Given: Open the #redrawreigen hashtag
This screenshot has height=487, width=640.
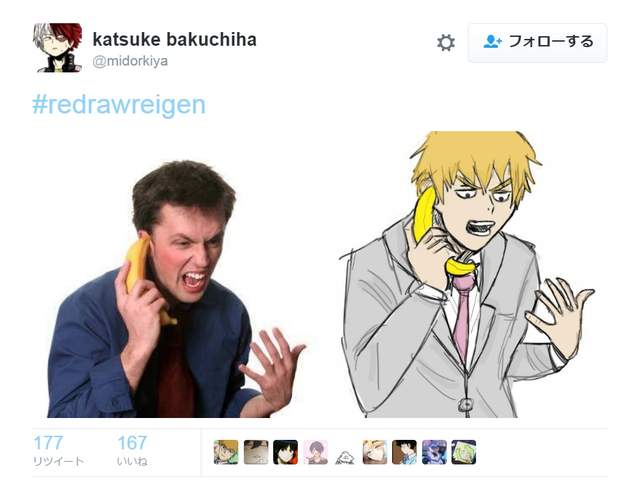Looking at the screenshot, I should [x=119, y=105].
